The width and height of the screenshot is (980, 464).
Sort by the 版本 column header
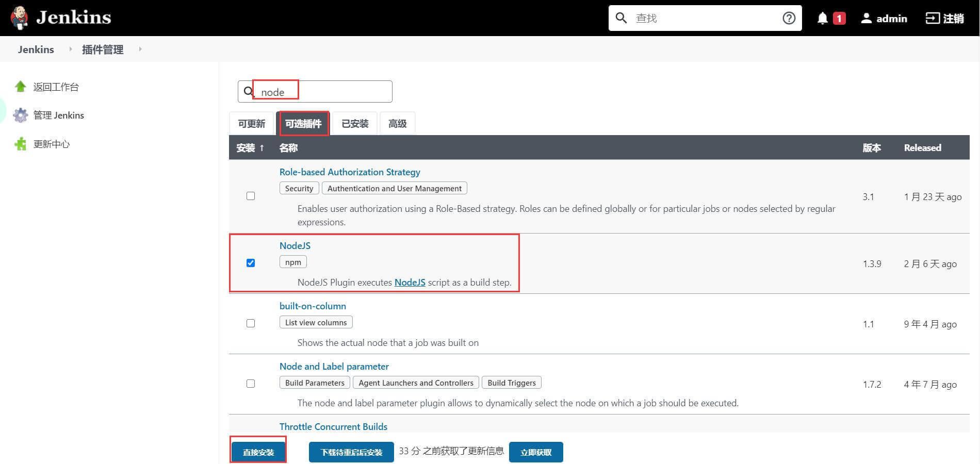872,148
